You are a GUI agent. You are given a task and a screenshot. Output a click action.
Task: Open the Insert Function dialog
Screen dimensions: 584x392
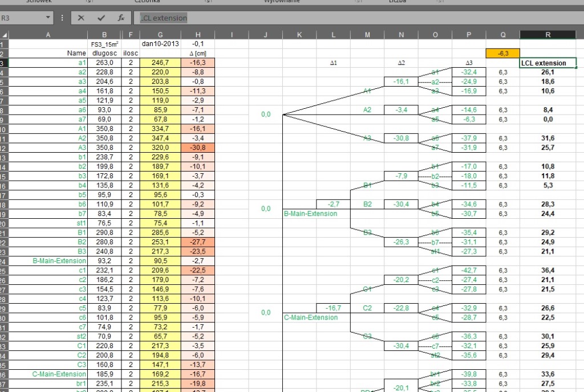(121, 18)
